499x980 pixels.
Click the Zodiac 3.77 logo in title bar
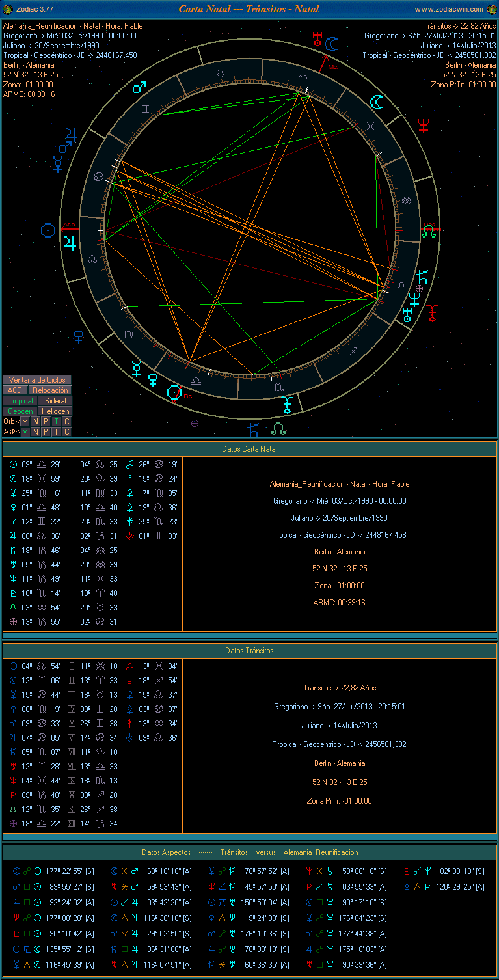click(8, 9)
